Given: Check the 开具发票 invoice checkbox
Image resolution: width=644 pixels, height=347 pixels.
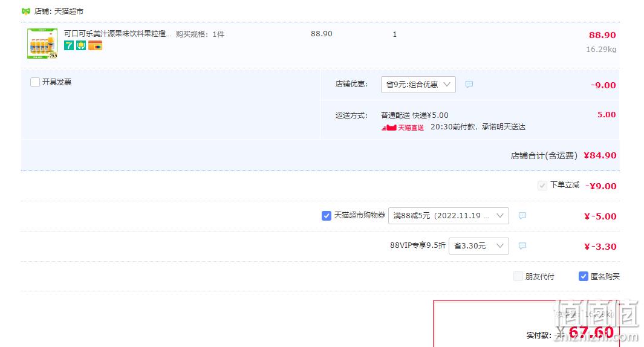Looking at the screenshot, I should 35,82.
